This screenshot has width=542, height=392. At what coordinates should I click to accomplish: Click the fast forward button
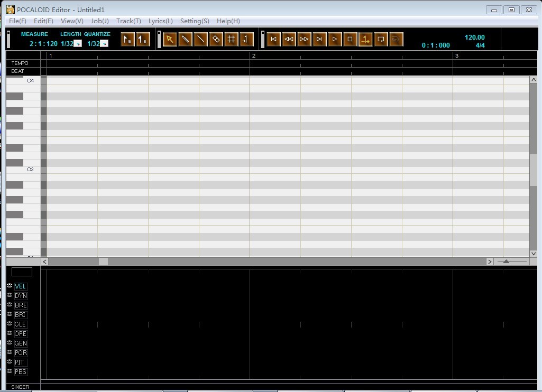click(x=304, y=40)
